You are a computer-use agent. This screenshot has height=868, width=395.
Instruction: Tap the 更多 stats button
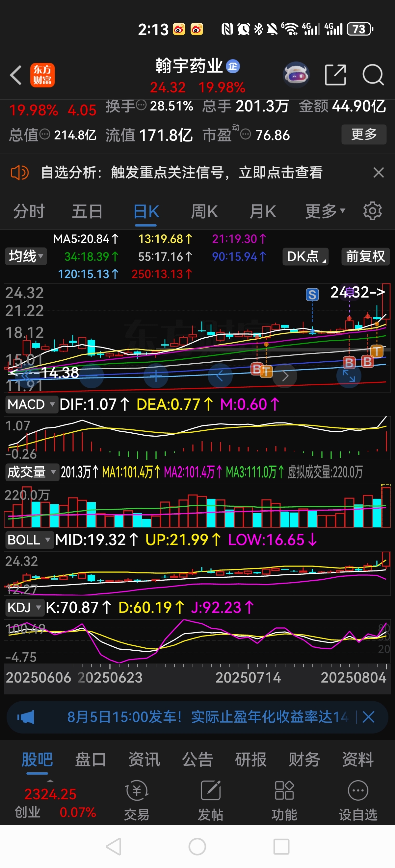click(x=364, y=134)
